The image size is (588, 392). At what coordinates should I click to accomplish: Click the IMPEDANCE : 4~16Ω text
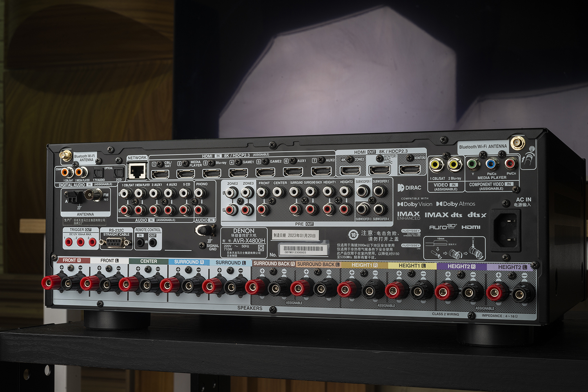500,316
